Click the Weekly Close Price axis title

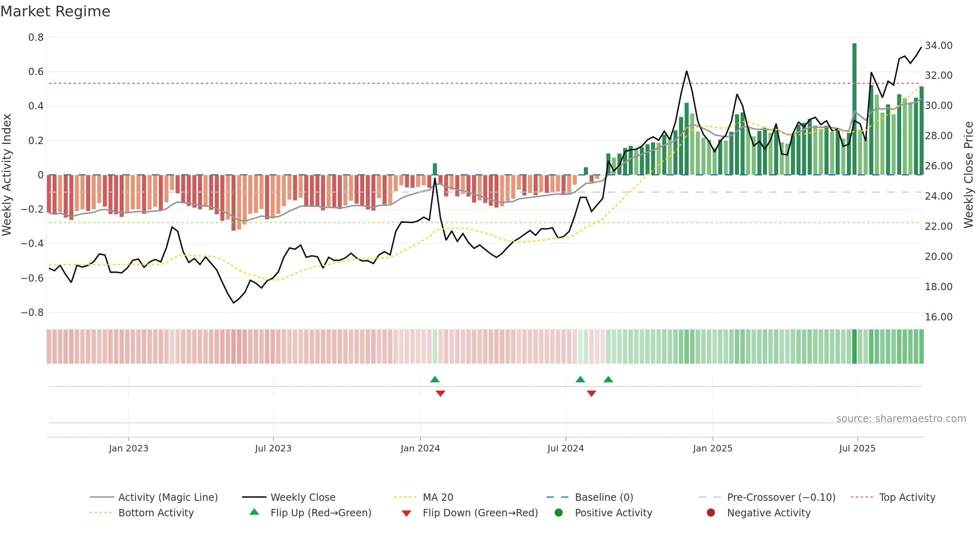click(x=969, y=175)
